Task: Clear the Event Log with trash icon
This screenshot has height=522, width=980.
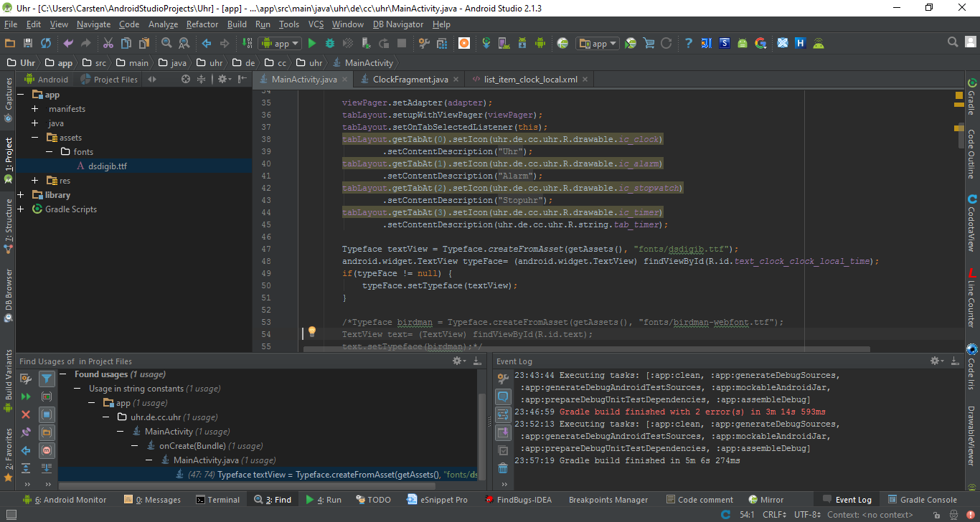Action: [x=503, y=468]
